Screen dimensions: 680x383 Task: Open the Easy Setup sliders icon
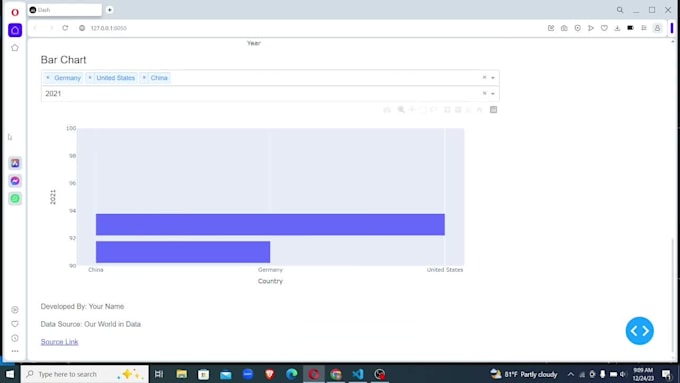click(x=644, y=28)
